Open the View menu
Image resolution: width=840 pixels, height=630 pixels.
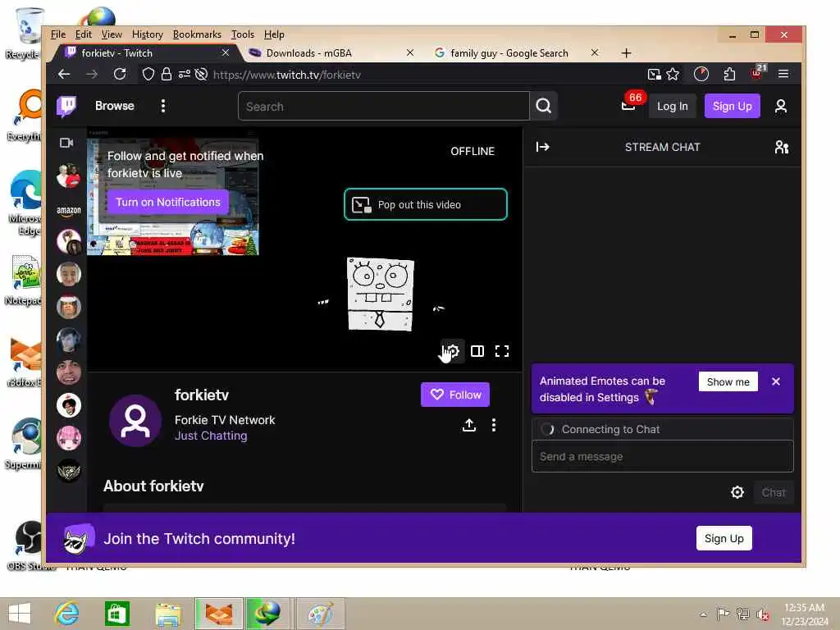point(112,34)
